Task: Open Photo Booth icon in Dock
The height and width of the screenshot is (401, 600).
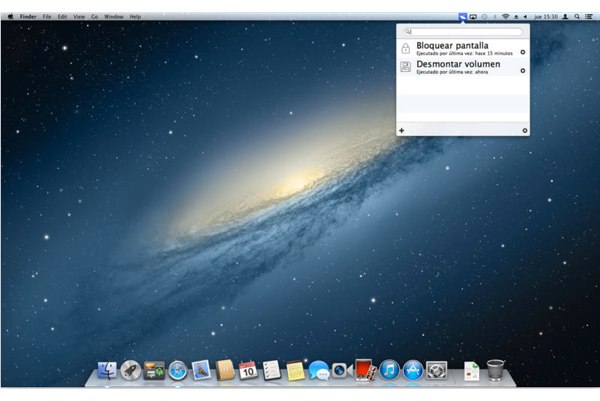Action: click(x=365, y=370)
